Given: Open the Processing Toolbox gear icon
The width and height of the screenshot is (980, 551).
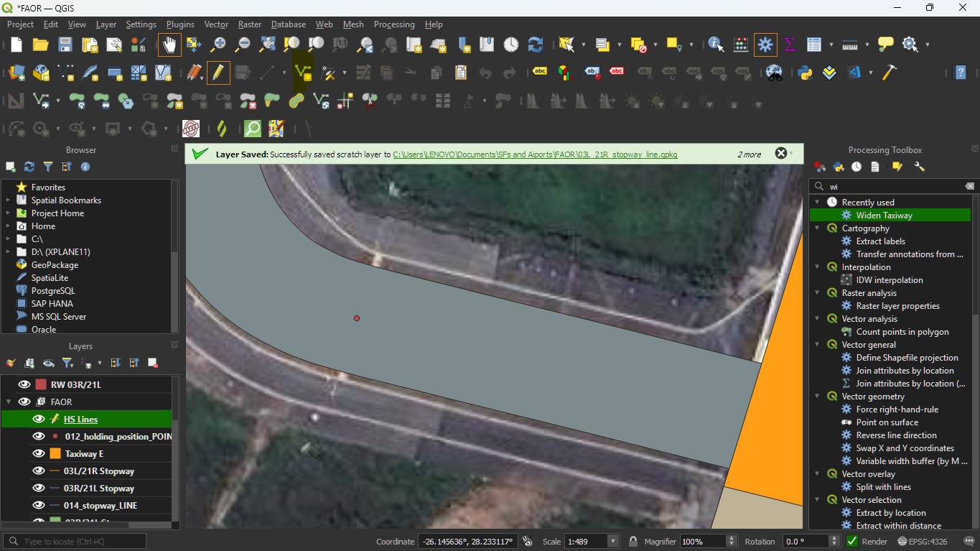Looking at the screenshot, I should point(765,45).
